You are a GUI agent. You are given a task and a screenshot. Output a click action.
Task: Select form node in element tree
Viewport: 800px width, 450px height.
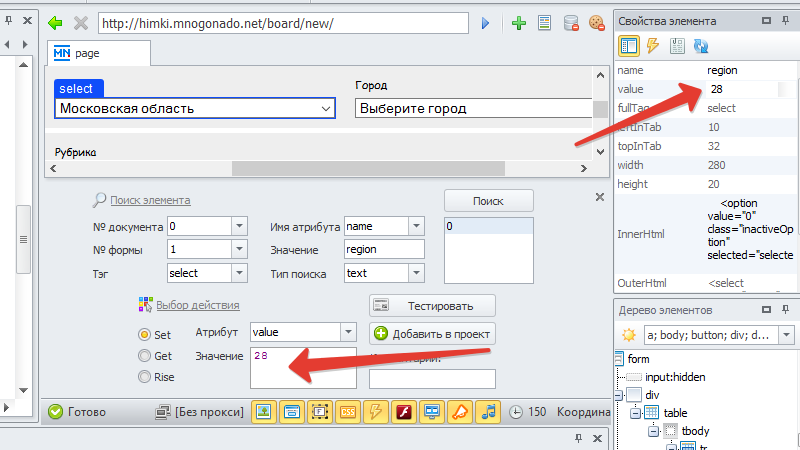[x=638, y=359]
